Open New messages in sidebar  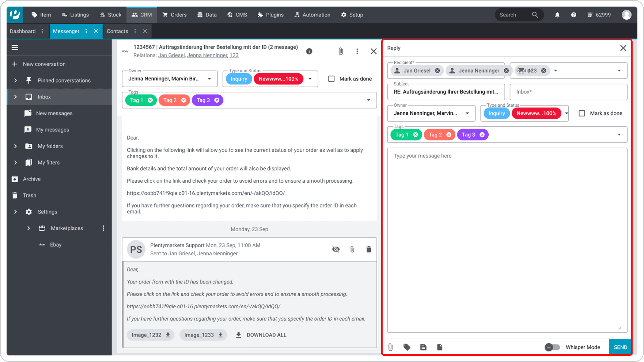(x=54, y=113)
